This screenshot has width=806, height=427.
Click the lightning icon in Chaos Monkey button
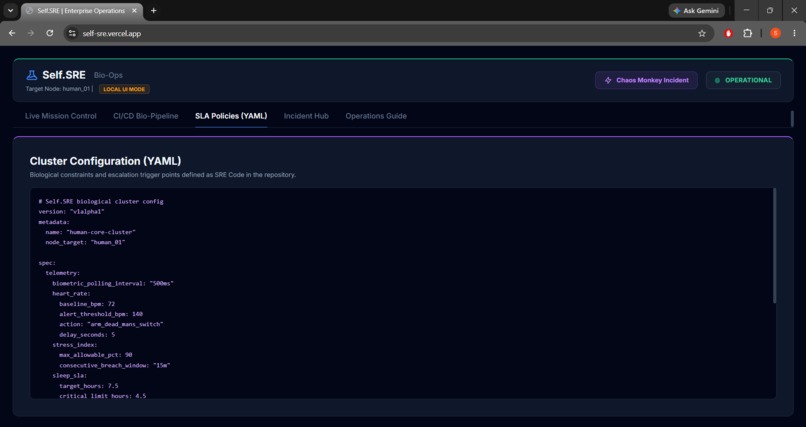[608, 80]
